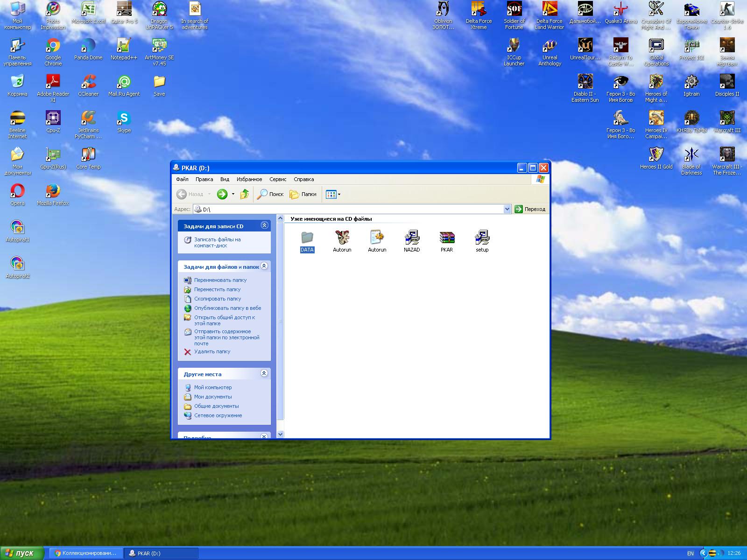
Task: Click the Up folder toolbar icon
Action: (244, 194)
